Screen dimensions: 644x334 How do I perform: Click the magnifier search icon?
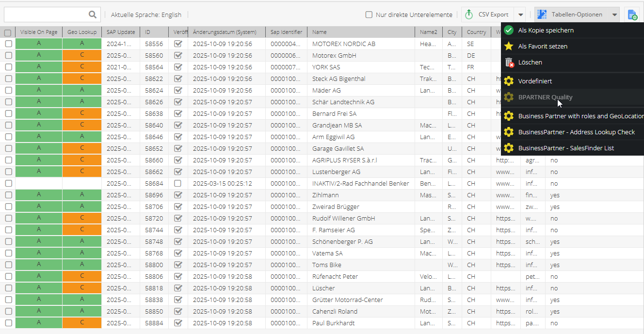[93, 15]
